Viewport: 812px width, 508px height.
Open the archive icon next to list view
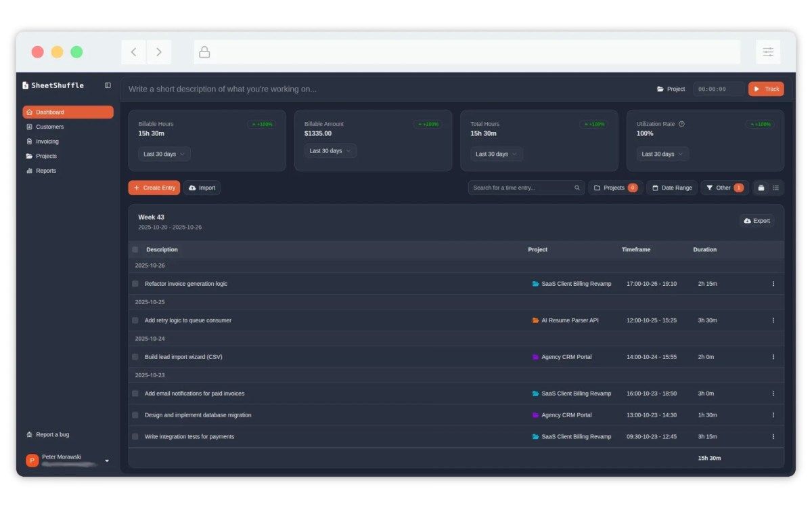[759, 188]
